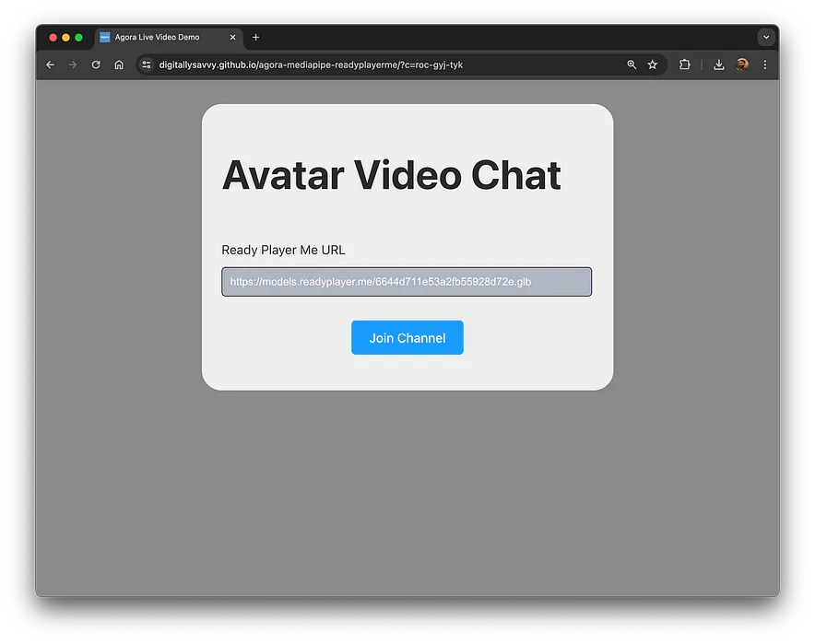Close the window with red button

click(x=53, y=38)
